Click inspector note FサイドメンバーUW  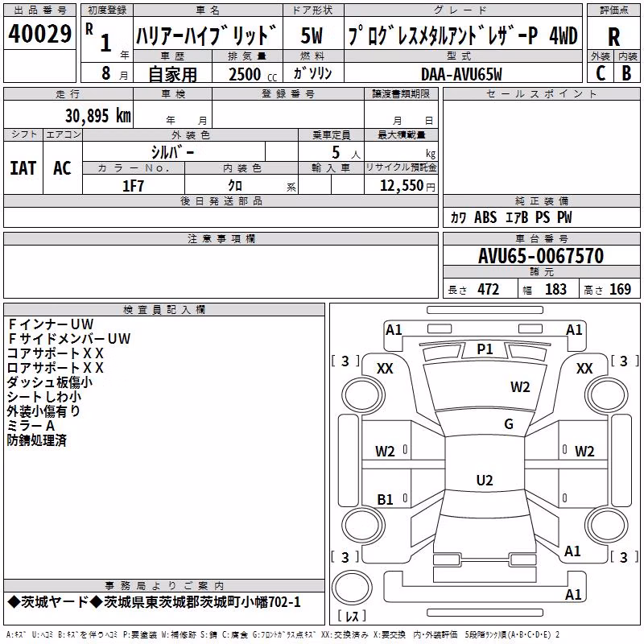coord(69,339)
